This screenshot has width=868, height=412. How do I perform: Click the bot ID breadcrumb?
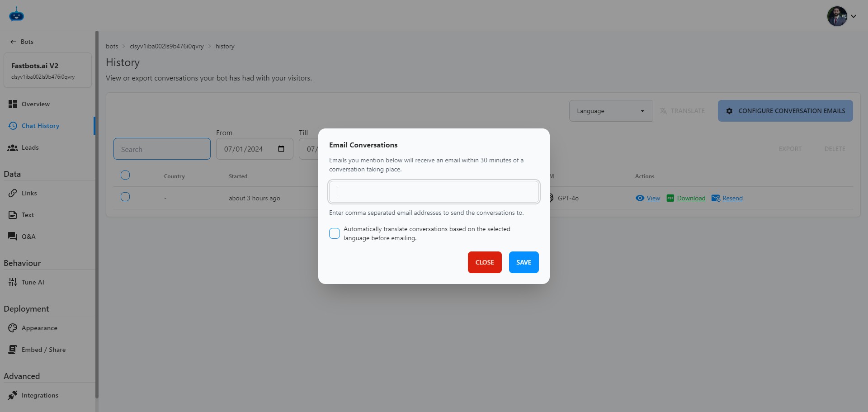point(167,46)
